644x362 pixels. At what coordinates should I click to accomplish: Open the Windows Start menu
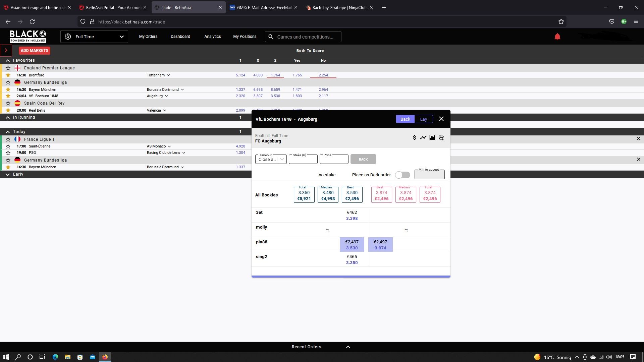(x=6, y=357)
